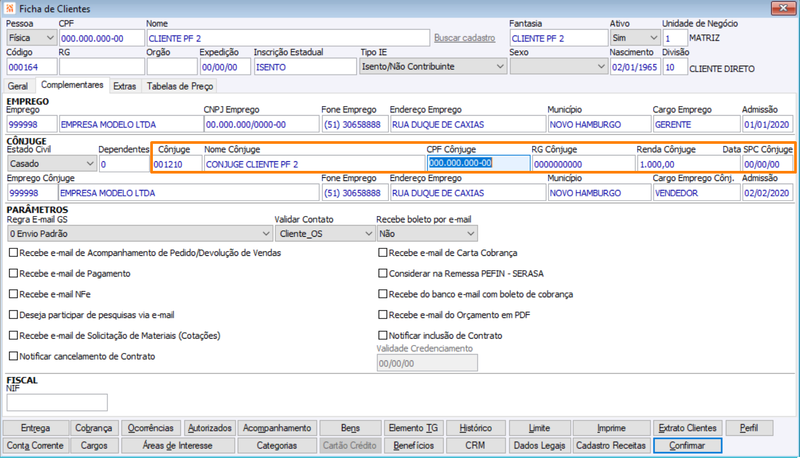Click the Cargos button
Viewport: 800px width, 458px height.
tap(94, 445)
